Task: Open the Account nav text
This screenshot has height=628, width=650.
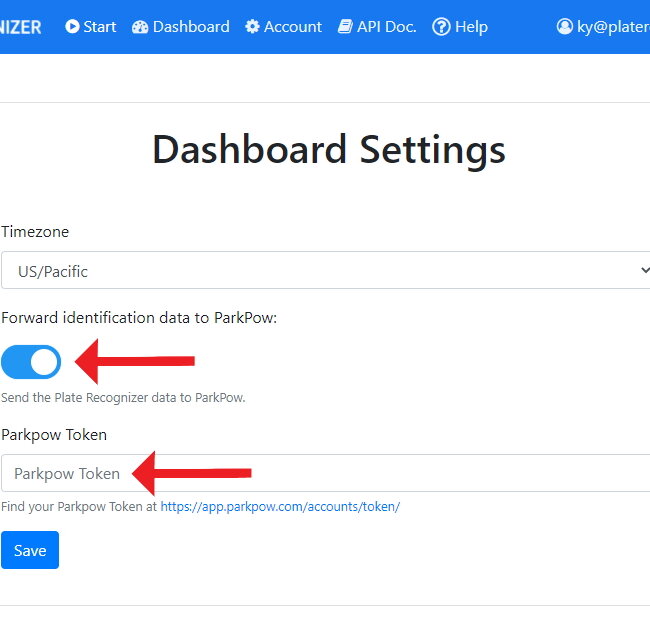Action: coord(293,27)
